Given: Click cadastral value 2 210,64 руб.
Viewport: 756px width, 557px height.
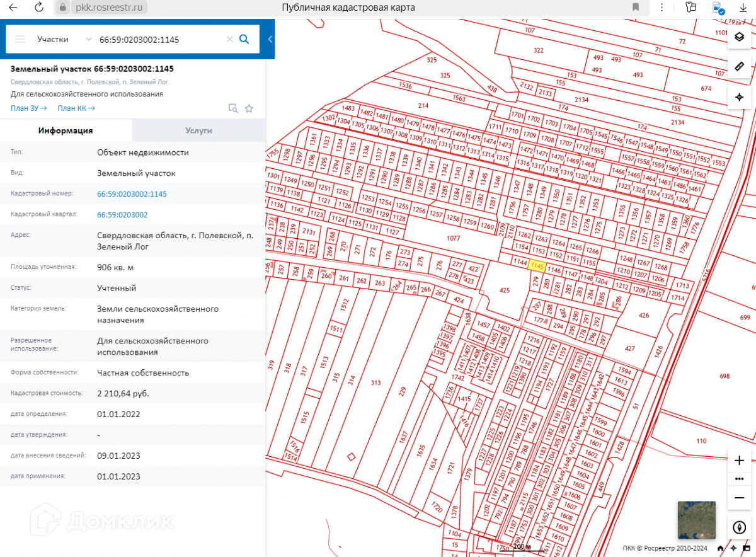Looking at the screenshot, I should tap(123, 393).
